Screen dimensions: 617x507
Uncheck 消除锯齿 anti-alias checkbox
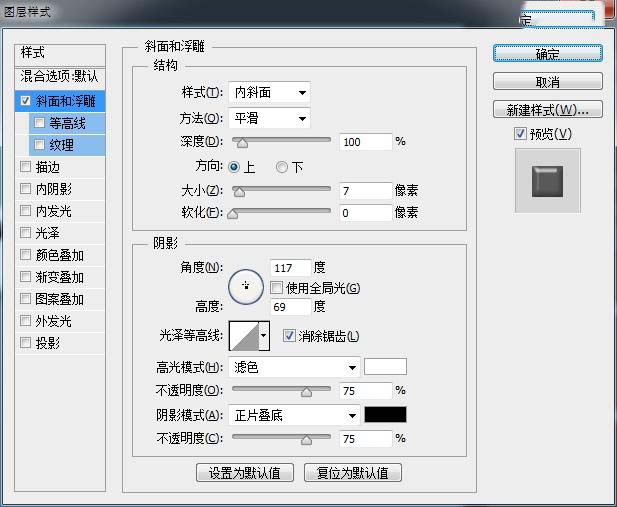tap(289, 336)
